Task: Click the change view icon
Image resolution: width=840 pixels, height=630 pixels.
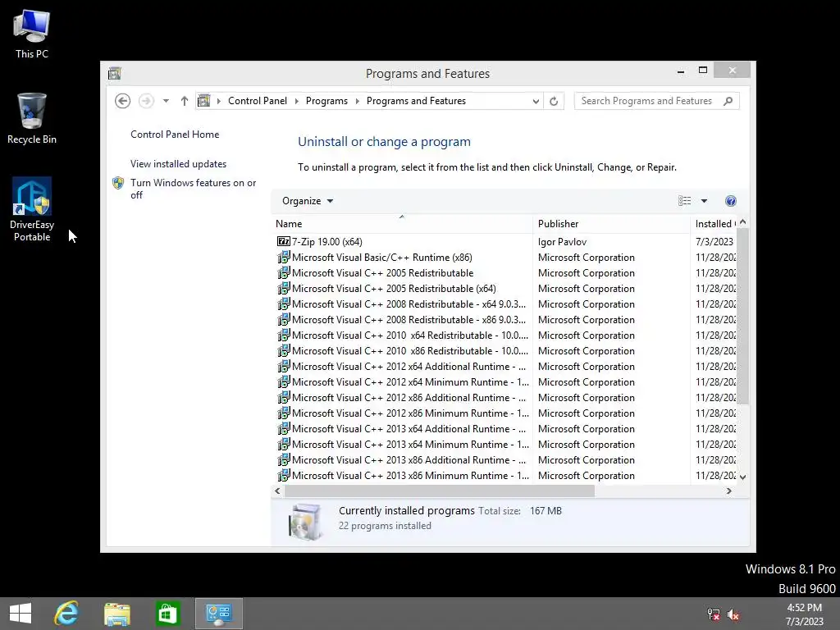Action: (685, 201)
